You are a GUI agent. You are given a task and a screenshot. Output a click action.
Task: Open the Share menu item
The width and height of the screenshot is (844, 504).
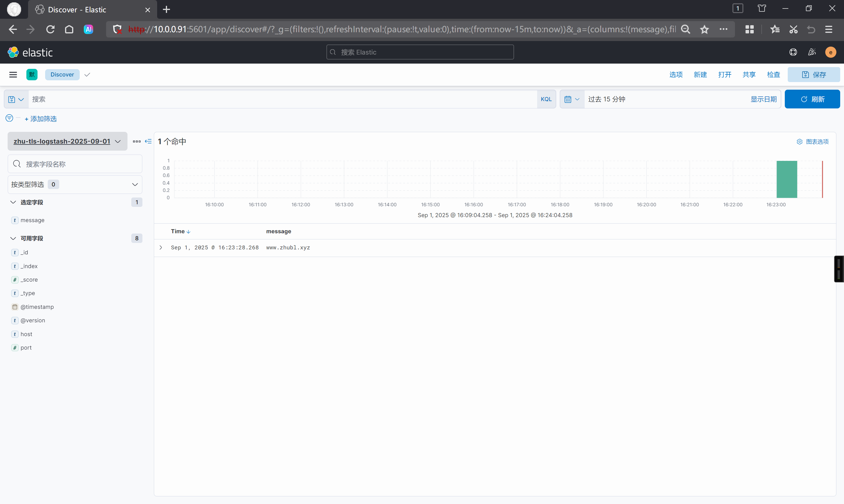(749, 74)
